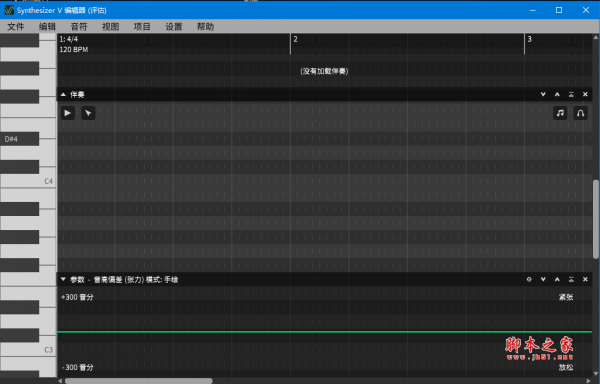Click the headphones icon button
The image size is (600, 384).
[580, 113]
